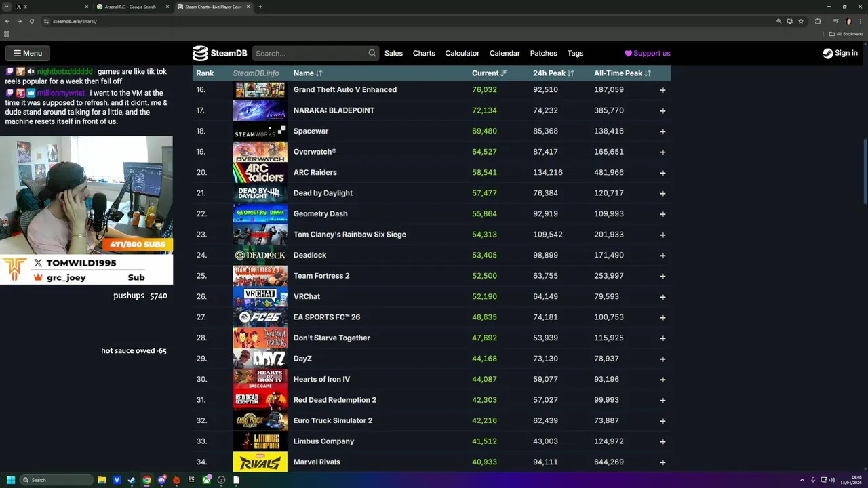Open the Patches nav item
This screenshot has height=488, width=868.
click(x=543, y=53)
